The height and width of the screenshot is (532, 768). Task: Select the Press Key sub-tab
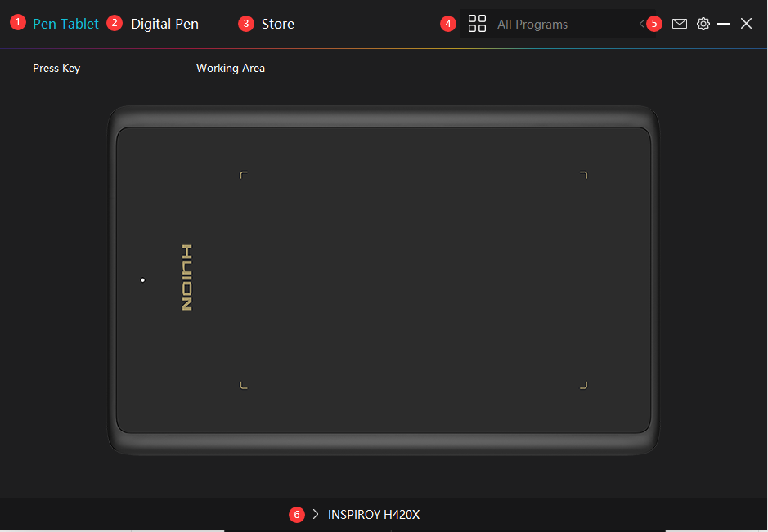click(x=56, y=68)
